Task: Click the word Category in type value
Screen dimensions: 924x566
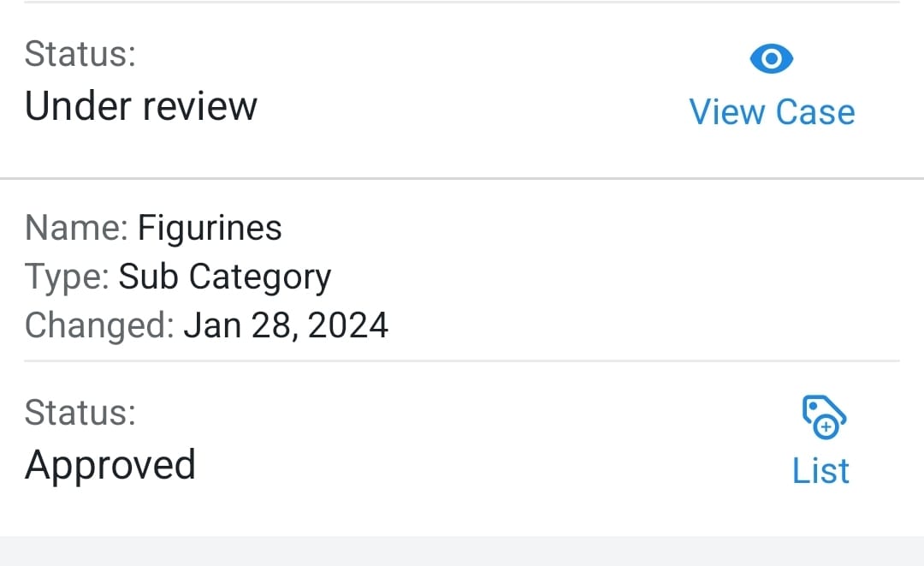Action: (x=260, y=277)
